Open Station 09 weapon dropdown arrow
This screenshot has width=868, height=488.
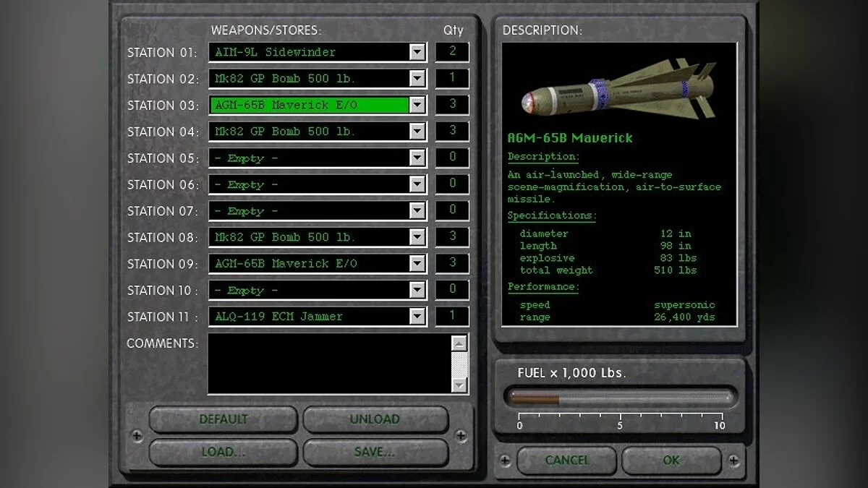(x=417, y=263)
